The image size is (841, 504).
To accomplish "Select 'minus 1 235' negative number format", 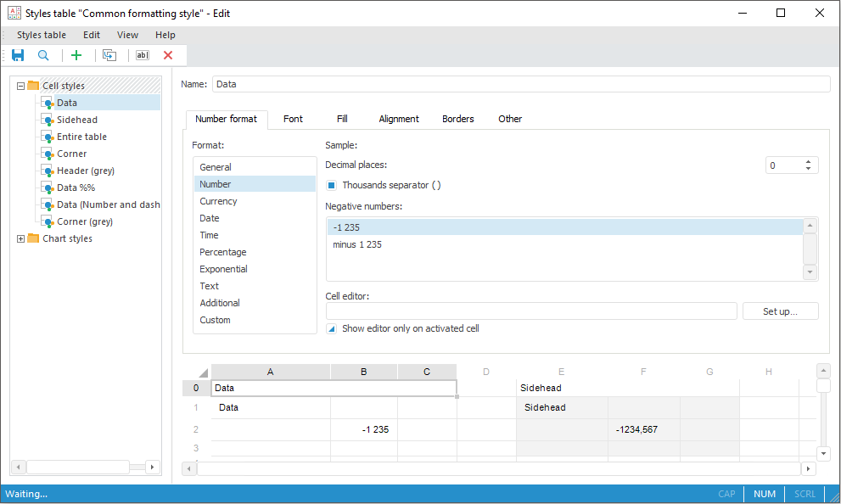I will click(357, 244).
